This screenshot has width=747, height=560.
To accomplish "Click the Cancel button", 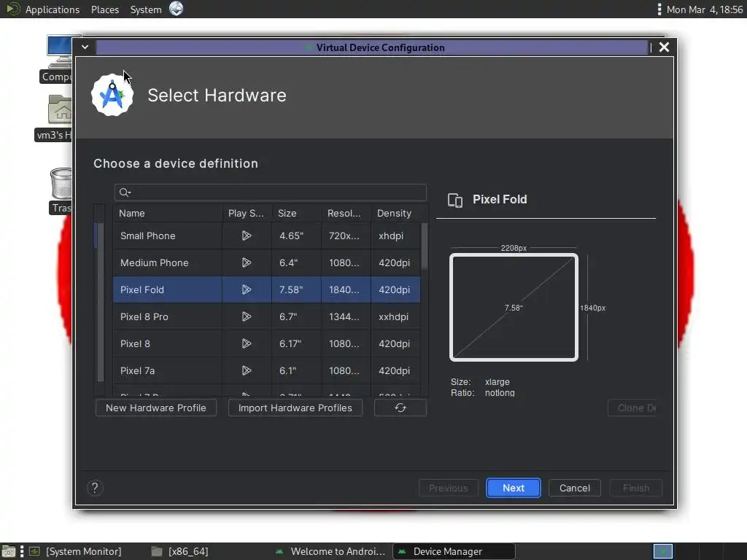I will tap(575, 488).
